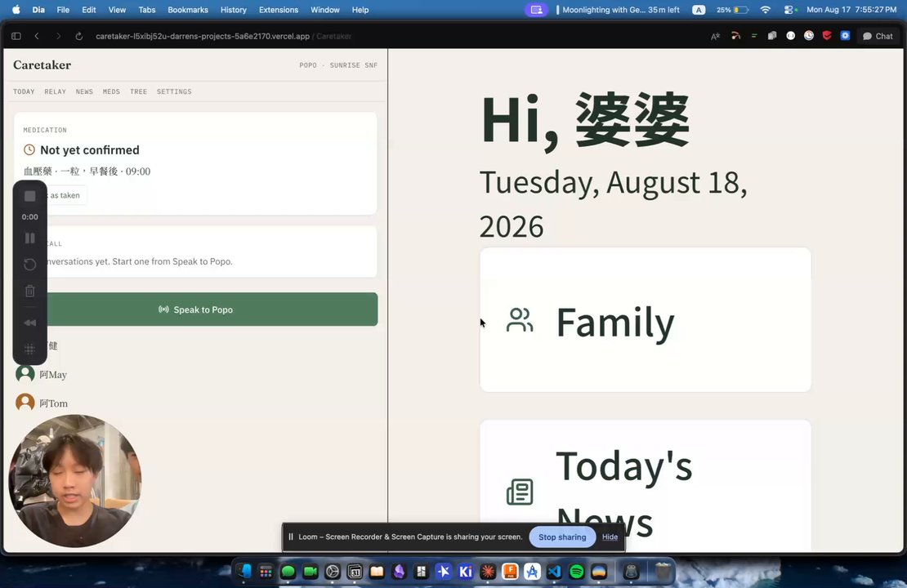The height and width of the screenshot is (588, 907).
Task: Open Finder from the Dock
Action: pos(244,571)
